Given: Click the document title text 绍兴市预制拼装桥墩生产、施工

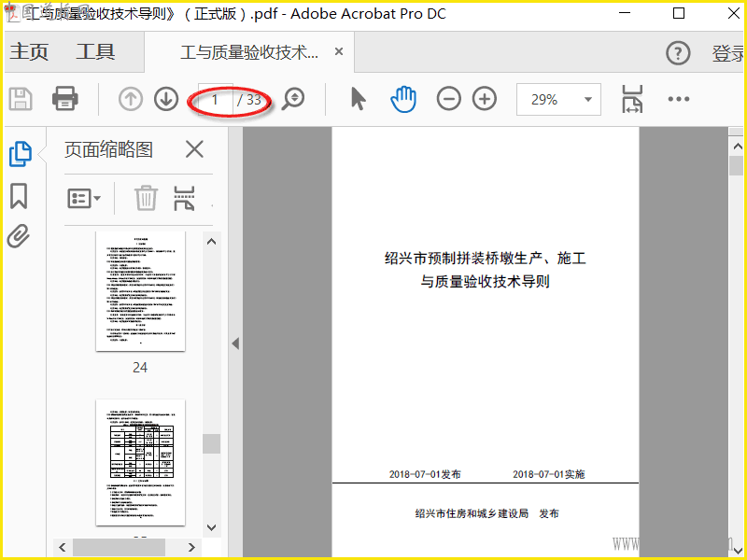Looking at the screenshot, I should (485, 259).
